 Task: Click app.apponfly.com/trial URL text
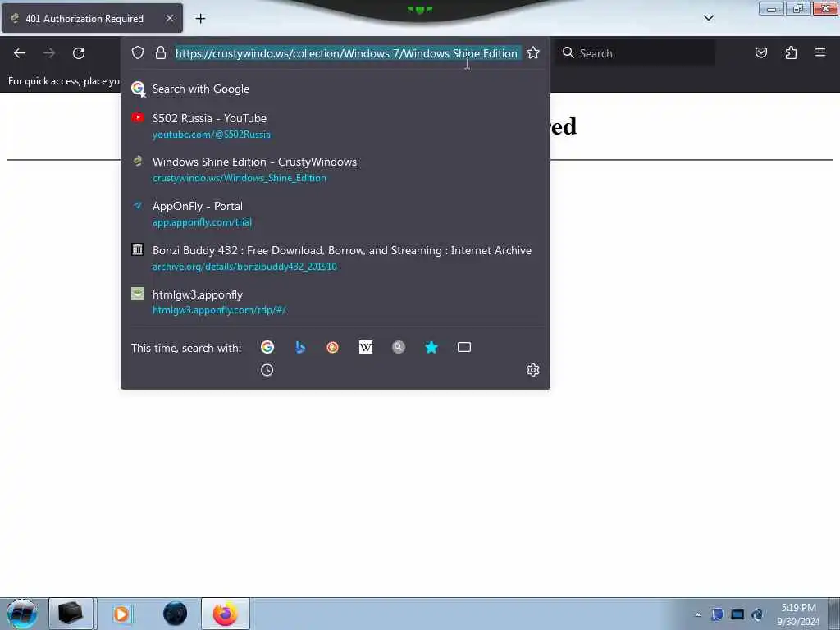(202, 222)
